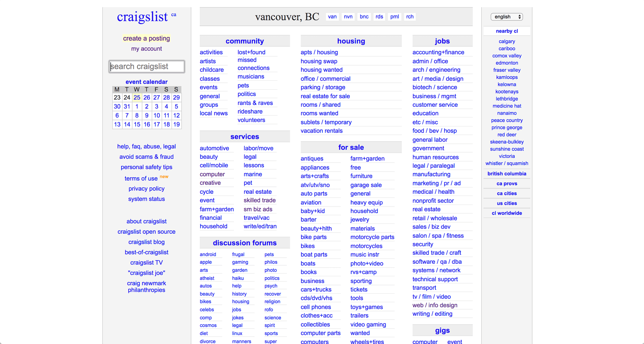Open the craigslist TV link
644x344 pixels.
[x=146, y=263]
